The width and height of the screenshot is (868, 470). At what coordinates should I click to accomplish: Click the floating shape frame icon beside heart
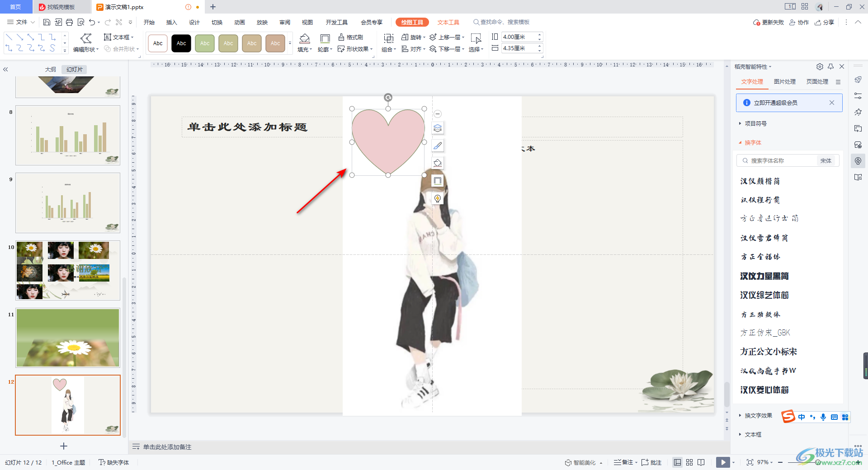pos(438,181)
